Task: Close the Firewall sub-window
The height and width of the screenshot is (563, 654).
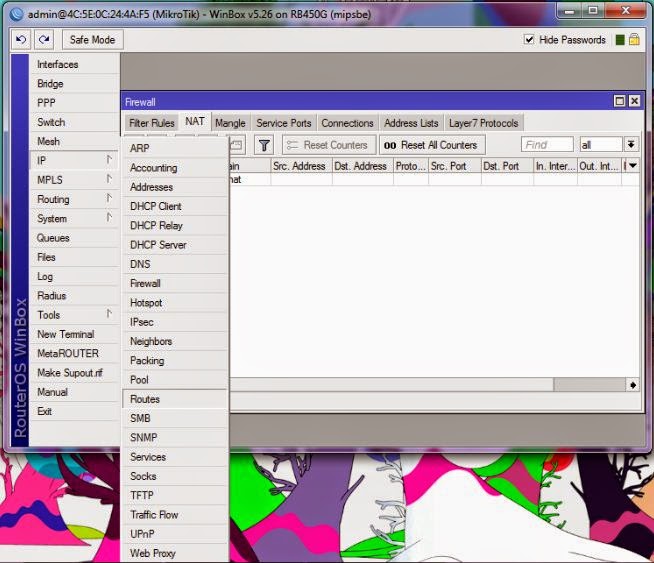Action: (x=634, y=101)
